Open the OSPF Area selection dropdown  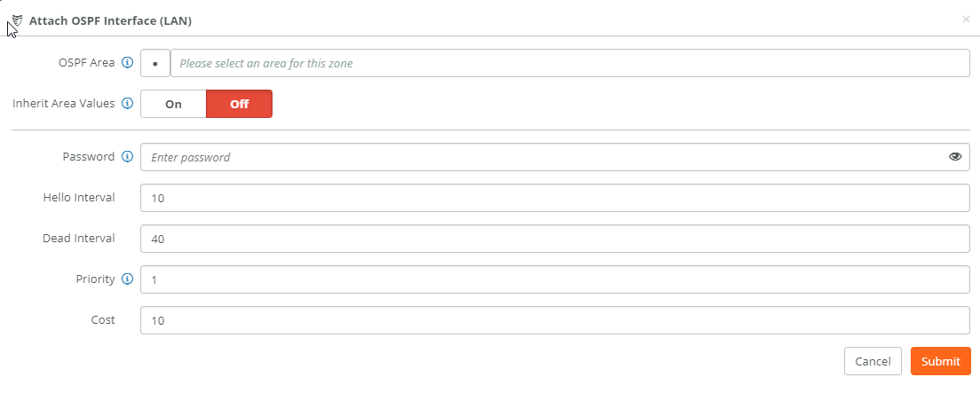click(569, 63)
